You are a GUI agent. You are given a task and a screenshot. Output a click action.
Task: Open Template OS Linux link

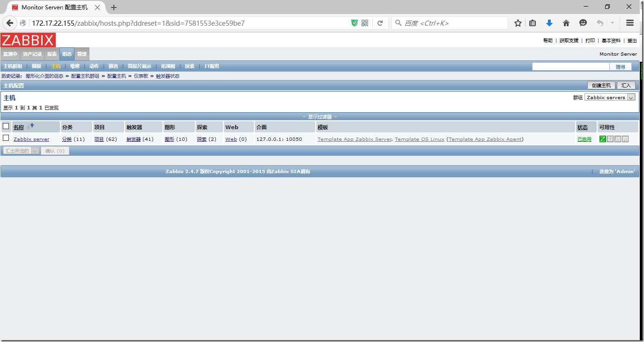[x=420, y=139]
